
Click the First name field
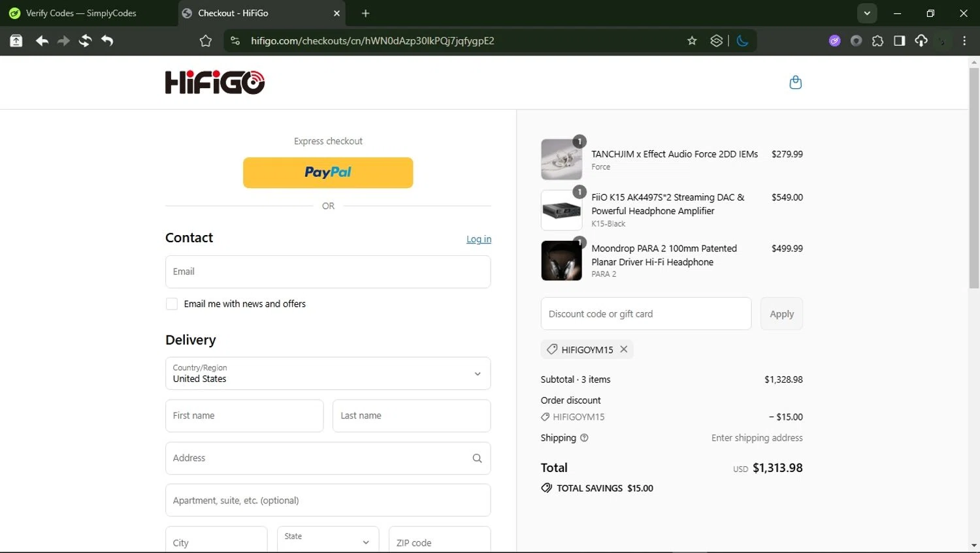tap(244, 416)
